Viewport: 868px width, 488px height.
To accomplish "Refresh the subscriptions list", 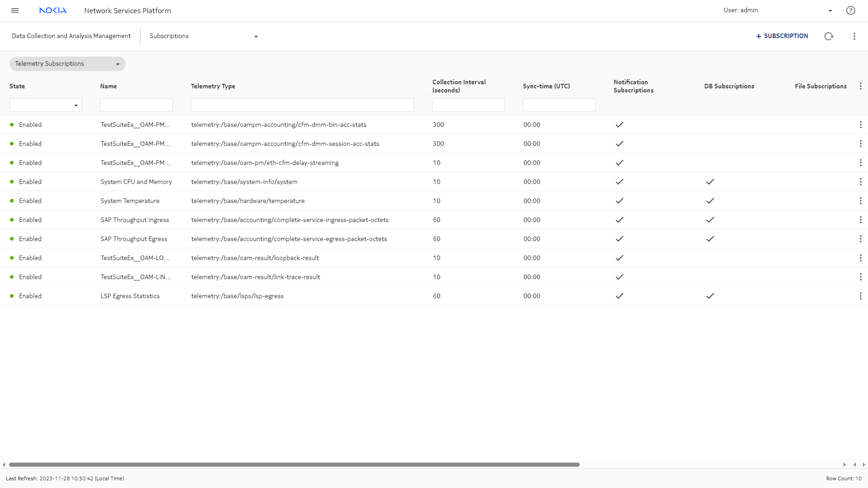I will [x=829, y=36].
